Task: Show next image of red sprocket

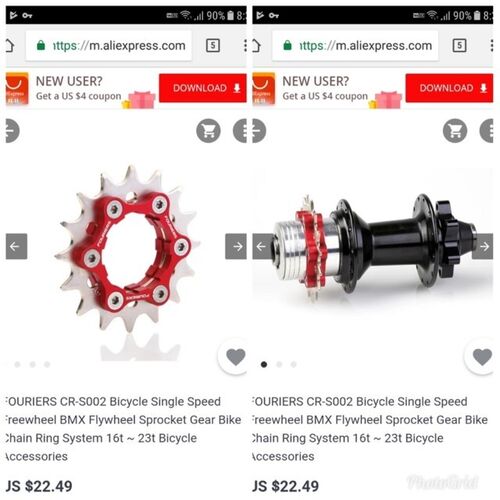Action: [236, 246]
